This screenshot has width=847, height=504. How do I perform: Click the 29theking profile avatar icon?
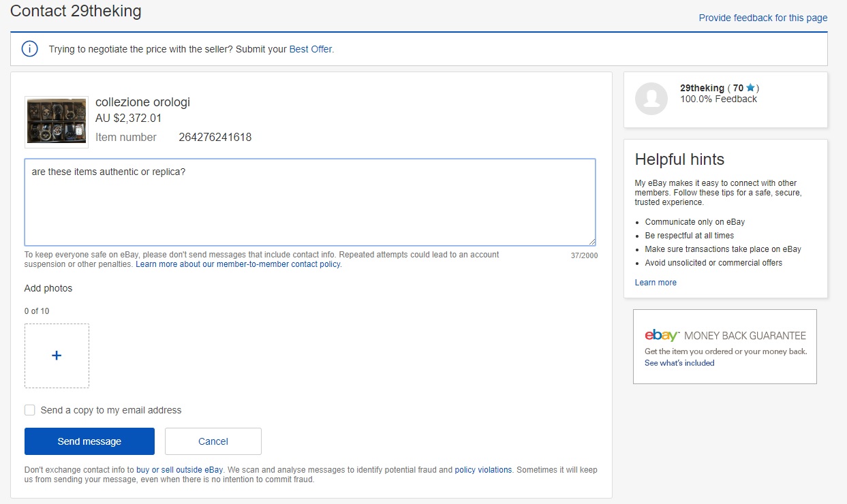[x=651, y=99]
